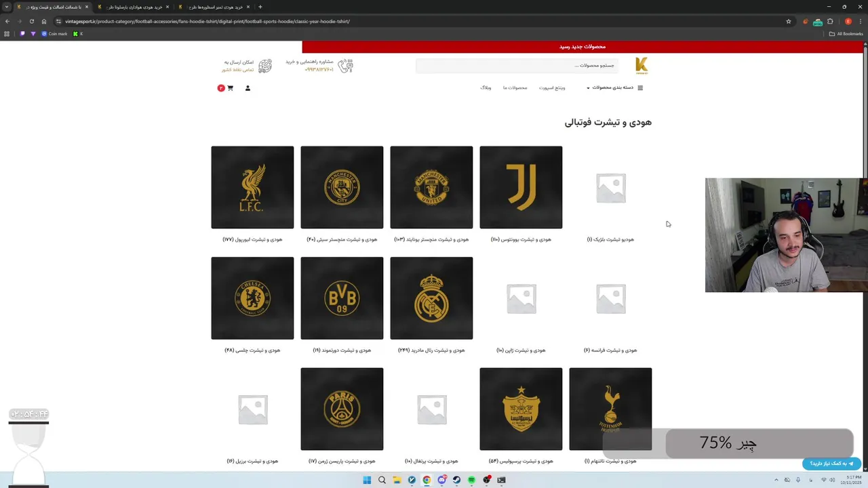Open Steam from the taskbar
This screenshot has width=868, height=488.
(456, 480)
